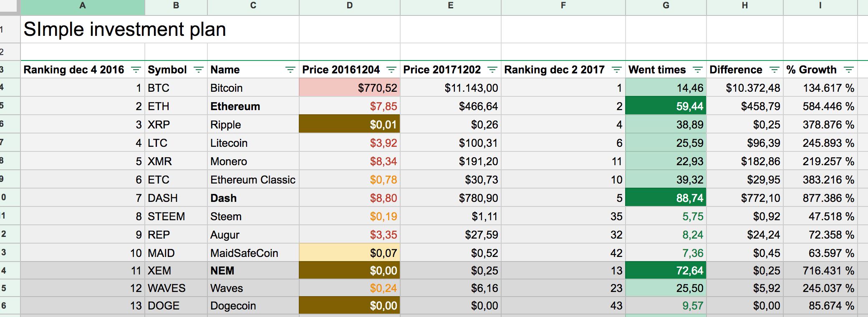Image resolution: width=868 pixels, height=317 pixels.
Task: Select the $770,52 Bitcoin price cell
Action: (x=350, y=88)
